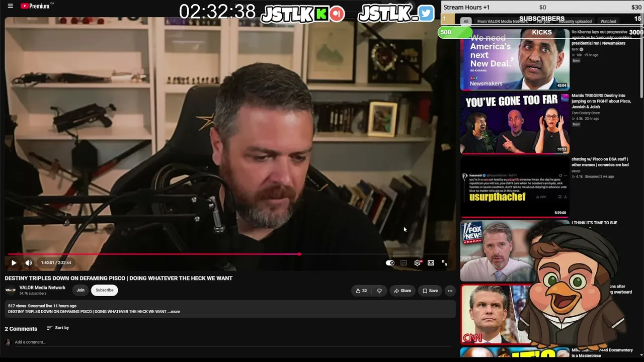The image size is (644, 362).
Task: Expand the description with ...more
Action: 174,312
